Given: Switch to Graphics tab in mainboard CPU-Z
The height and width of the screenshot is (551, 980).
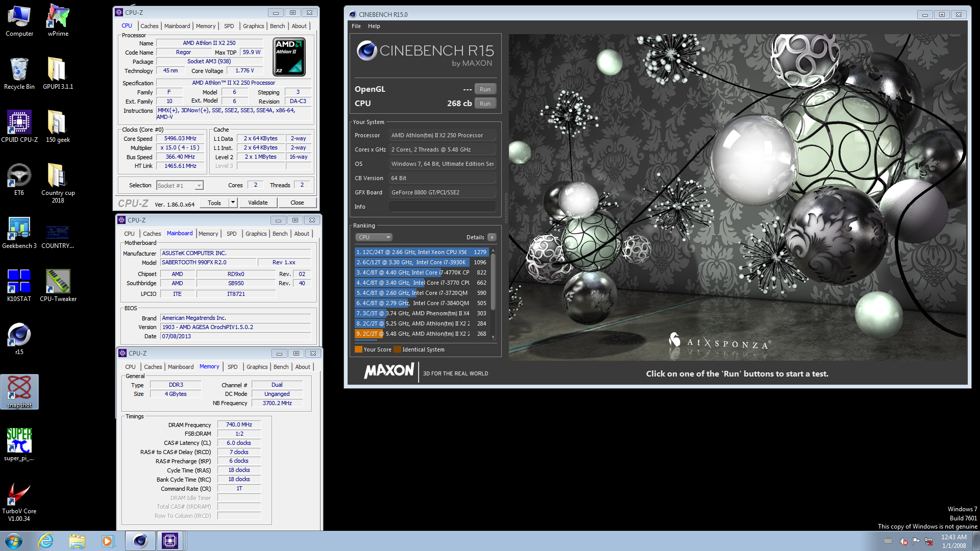Looking at the screenshot, I should pyautogui.click(x=256, y=234).
